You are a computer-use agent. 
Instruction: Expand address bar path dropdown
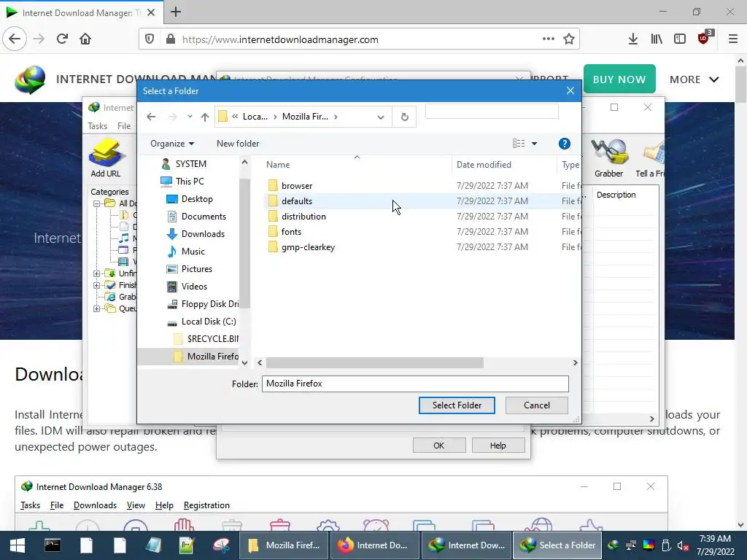click(381, 117)
